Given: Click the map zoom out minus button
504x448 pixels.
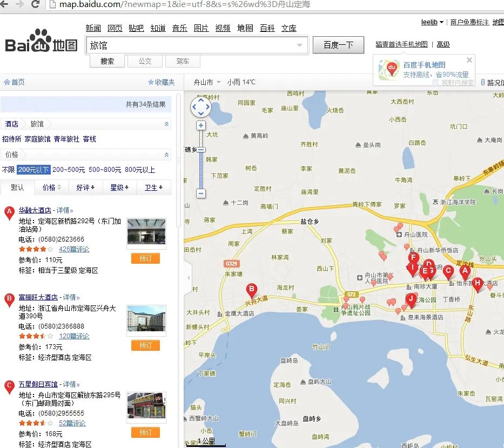Looking at the screenshot, I should pyautogui.click(x=201, y=193).
